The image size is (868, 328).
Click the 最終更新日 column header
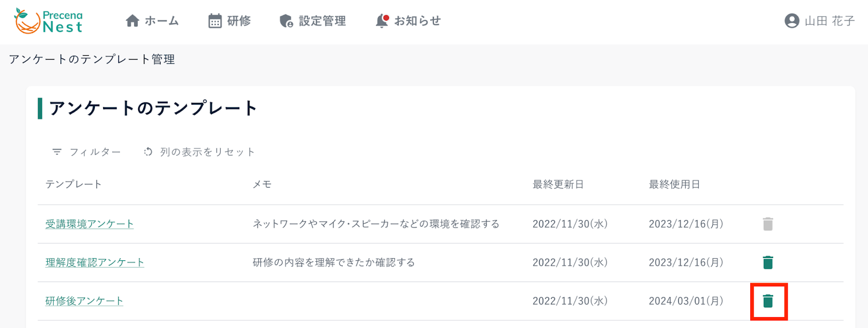tap(558, 184)
